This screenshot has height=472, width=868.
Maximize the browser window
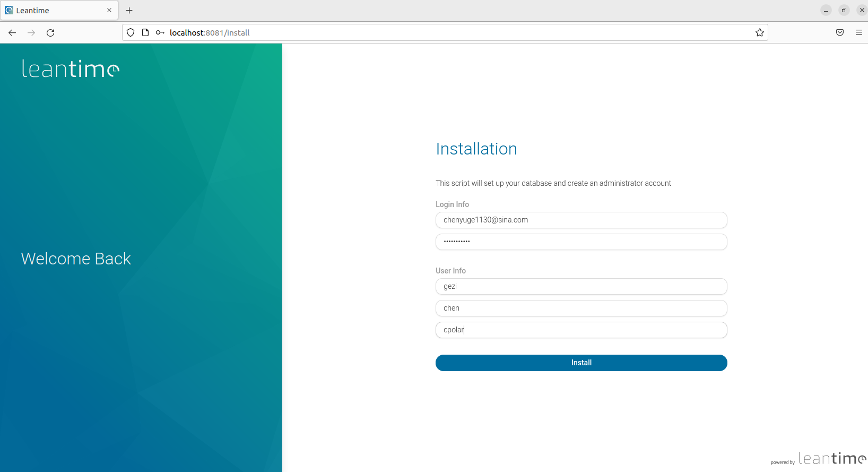(x=844, y=10)
